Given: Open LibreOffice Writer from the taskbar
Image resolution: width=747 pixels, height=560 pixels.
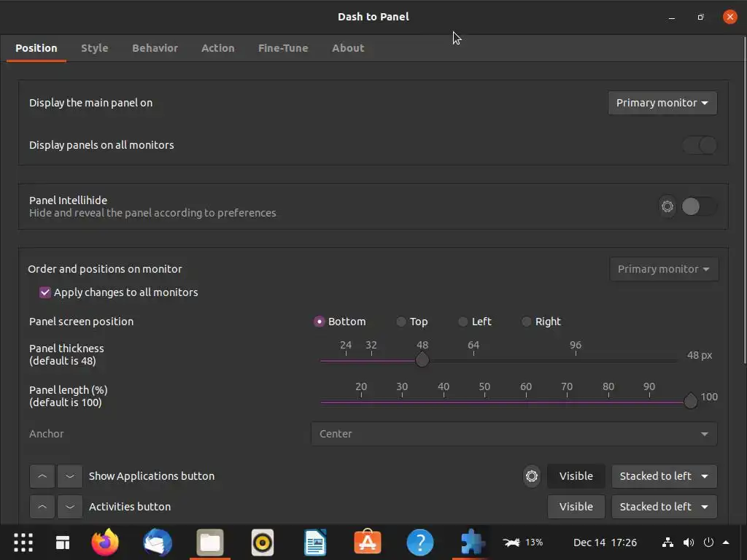Looking at the screenshot, I should pyautogui.click(x=315, y=542).
